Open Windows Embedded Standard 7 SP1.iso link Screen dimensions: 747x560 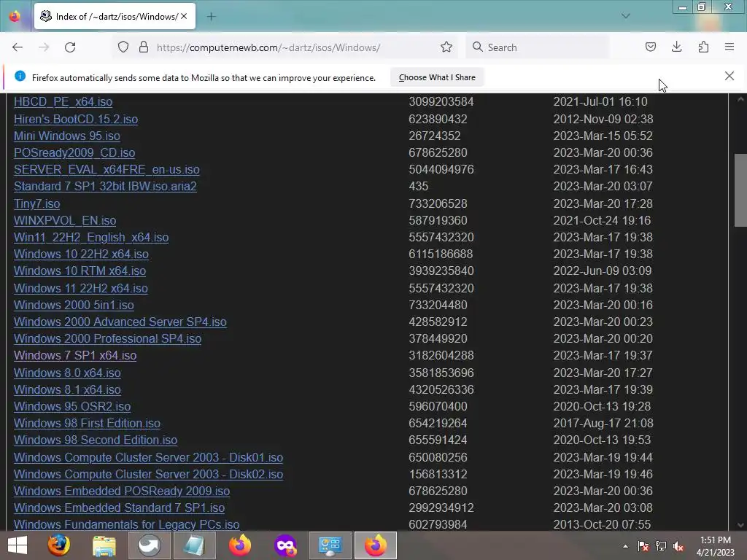[x=119, y=508]
